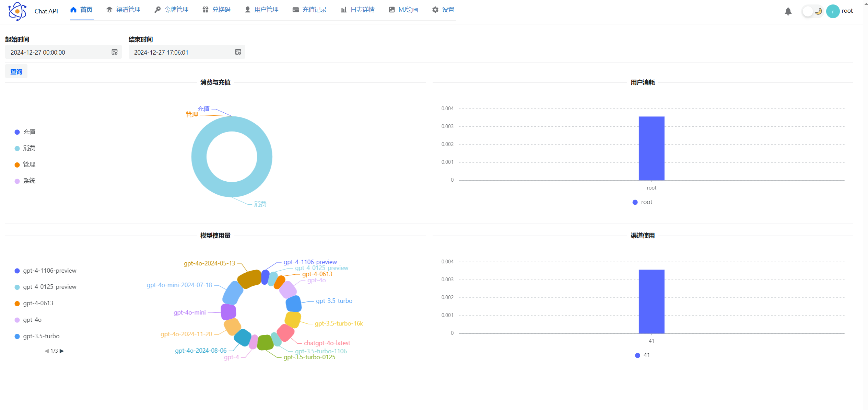Viewport: 868px width, 410px height.
Task: Go to previous model legend page
Action: click(47, 351)
